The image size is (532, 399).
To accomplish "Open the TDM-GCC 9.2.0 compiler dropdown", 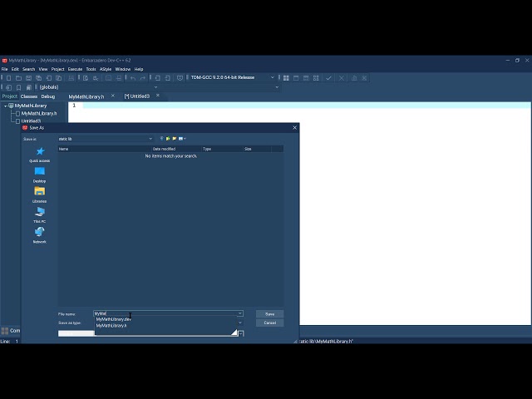I will point(272,77).
